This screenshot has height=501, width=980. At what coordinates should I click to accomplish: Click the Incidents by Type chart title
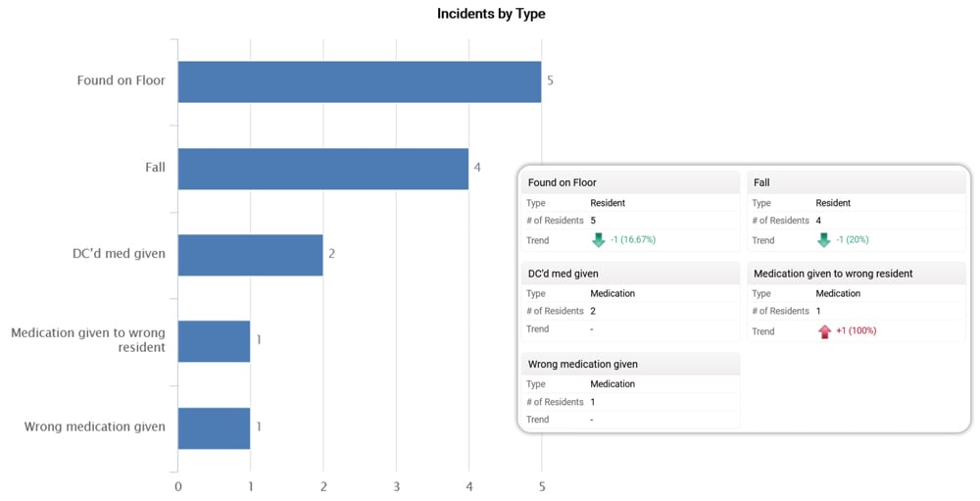pos(491,14)
